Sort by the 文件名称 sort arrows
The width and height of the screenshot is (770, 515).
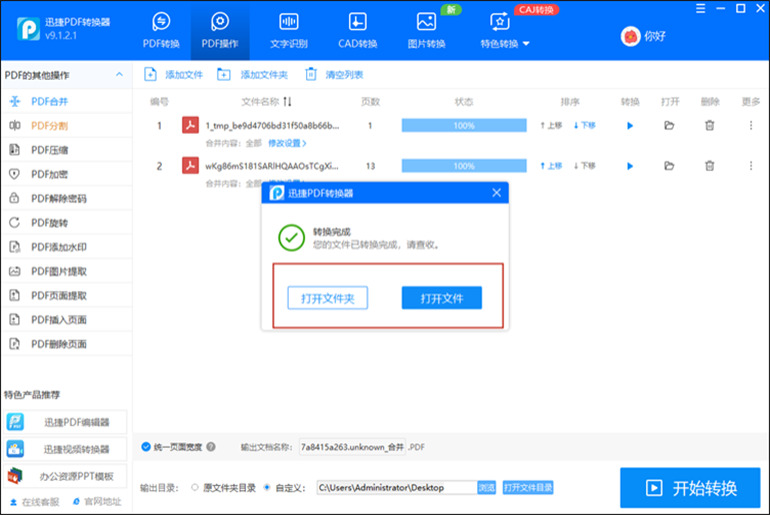[x=287, y=102]
